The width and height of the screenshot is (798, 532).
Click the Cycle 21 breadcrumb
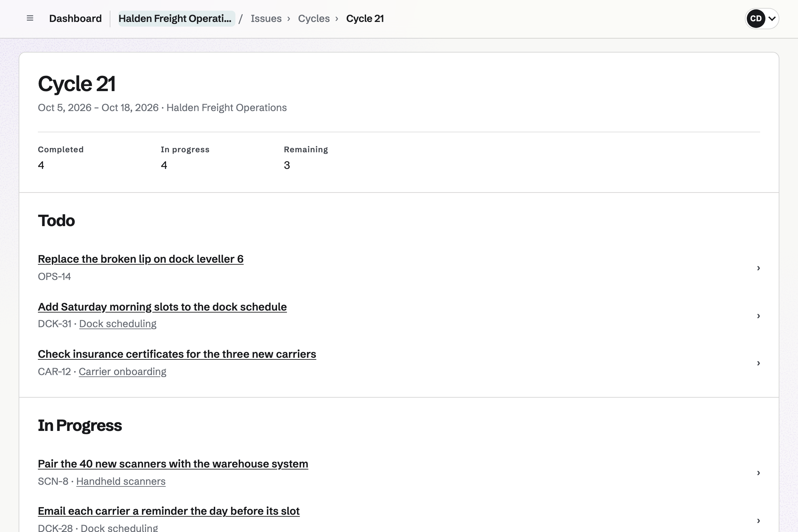click(365, 18)
